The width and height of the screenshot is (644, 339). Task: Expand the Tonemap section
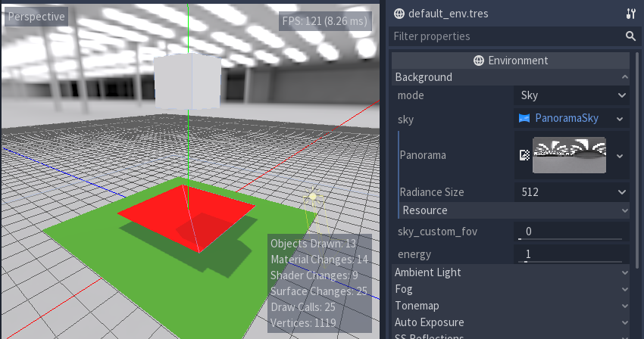point(511,306)
